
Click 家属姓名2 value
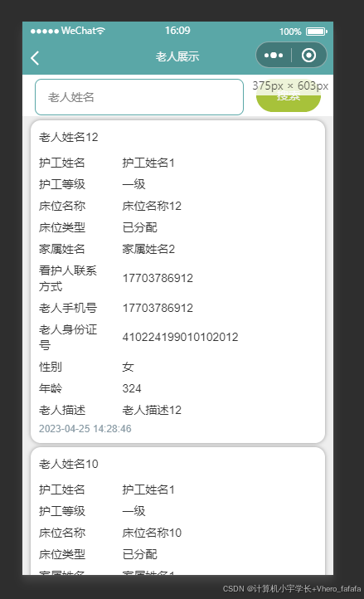[148, 249]
